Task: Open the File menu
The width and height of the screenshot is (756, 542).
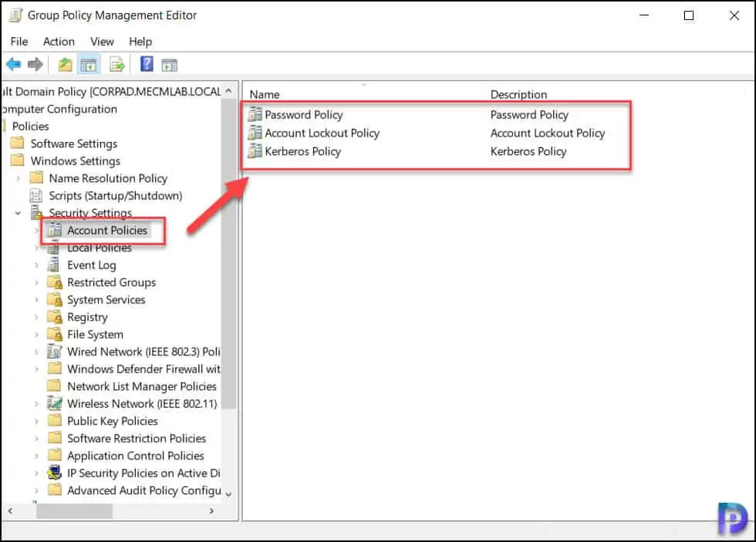Action: coord(19,42)
